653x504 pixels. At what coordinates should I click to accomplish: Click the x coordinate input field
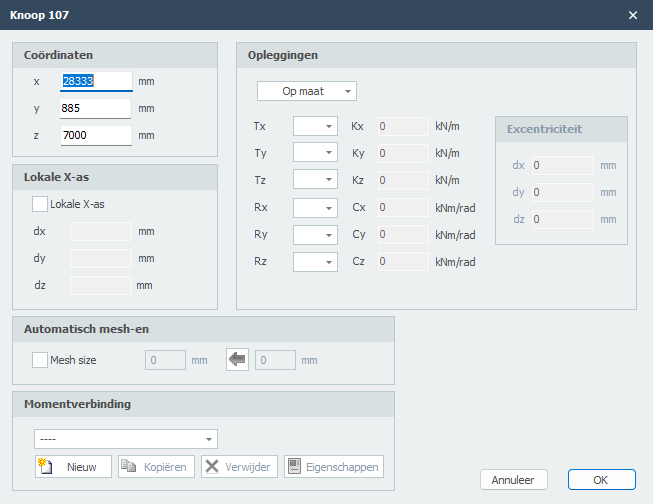pos(96,81)
